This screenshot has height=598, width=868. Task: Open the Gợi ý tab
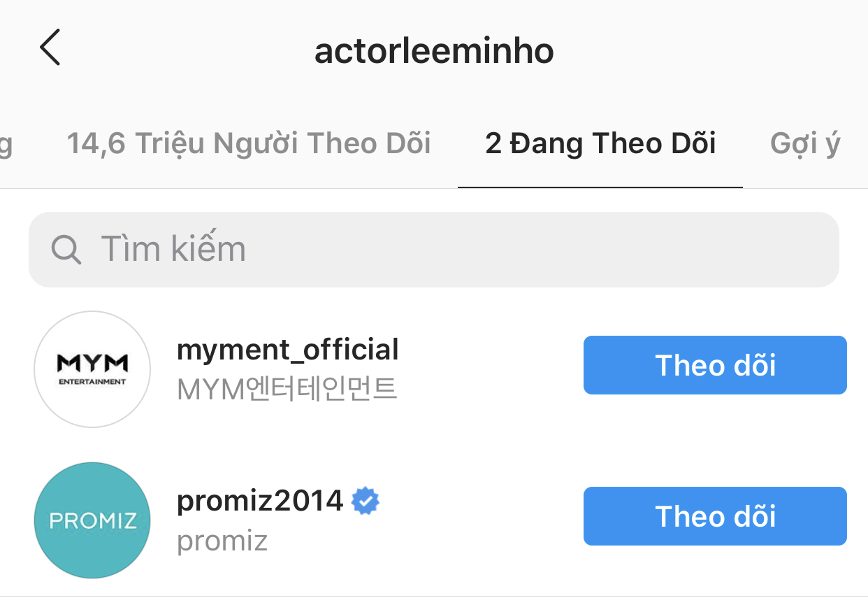[x=805, y=144]
